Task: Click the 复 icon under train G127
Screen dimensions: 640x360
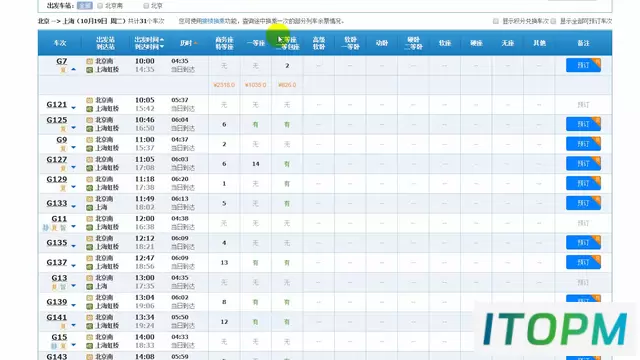Action: point(63,168)
